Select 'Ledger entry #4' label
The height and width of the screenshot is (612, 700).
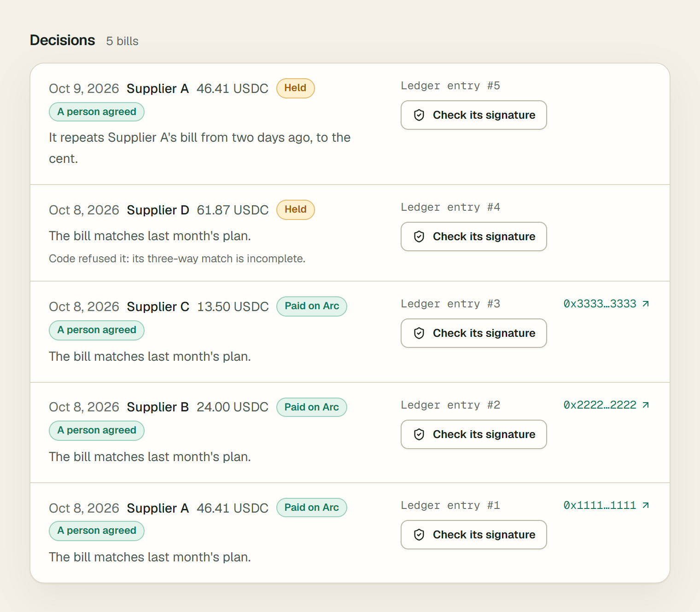(450, 208)
